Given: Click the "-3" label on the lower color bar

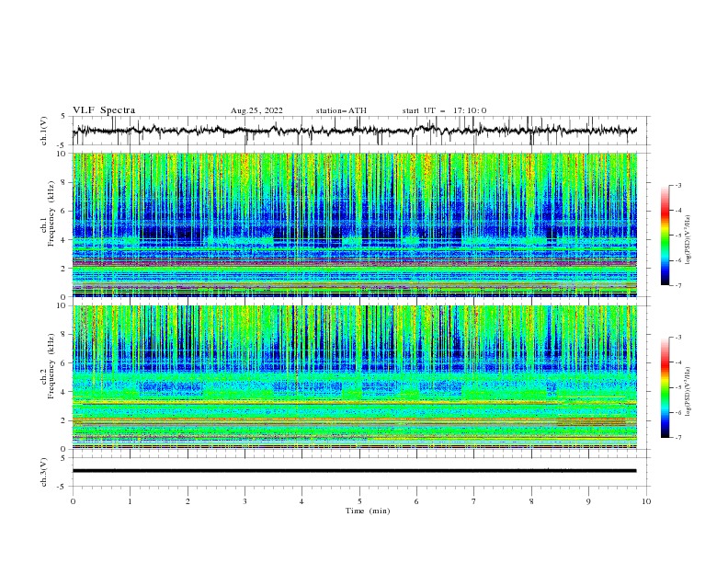Looking at the screenshot, I should click(x=678, y=338).
